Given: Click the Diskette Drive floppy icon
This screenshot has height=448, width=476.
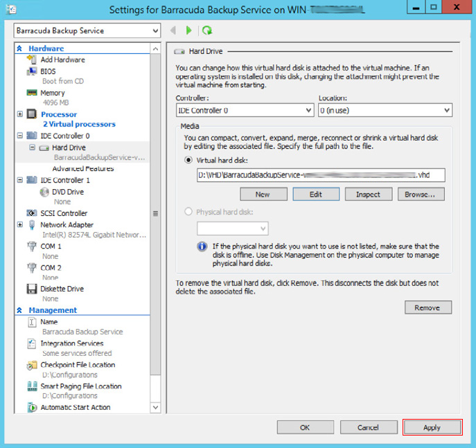Looking at the screenshot, I should 32,289.
